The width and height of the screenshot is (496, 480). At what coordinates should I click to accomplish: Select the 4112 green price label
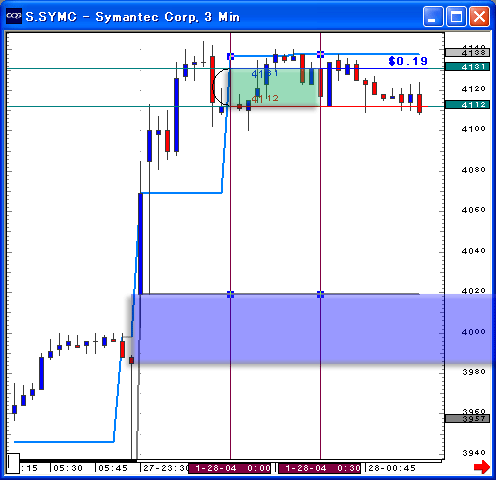(x=468, y=105)
